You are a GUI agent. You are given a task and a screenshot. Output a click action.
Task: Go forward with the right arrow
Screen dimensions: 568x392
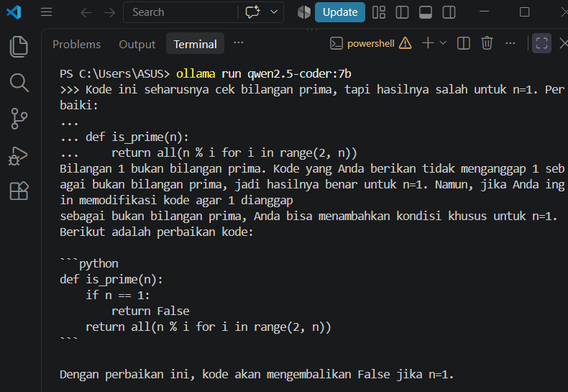pos(109,13)
